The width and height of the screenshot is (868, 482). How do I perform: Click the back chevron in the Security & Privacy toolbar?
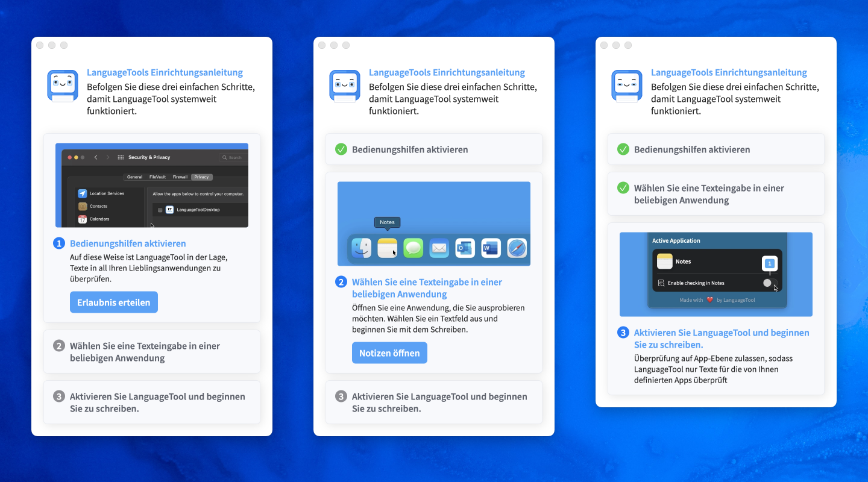pyautogui.click(x=96, y=157)
